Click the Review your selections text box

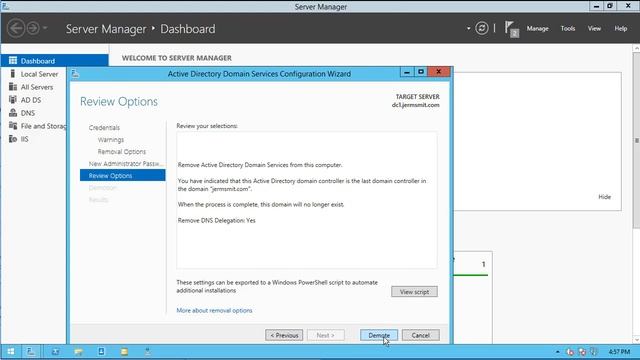[x=307, y=200]
